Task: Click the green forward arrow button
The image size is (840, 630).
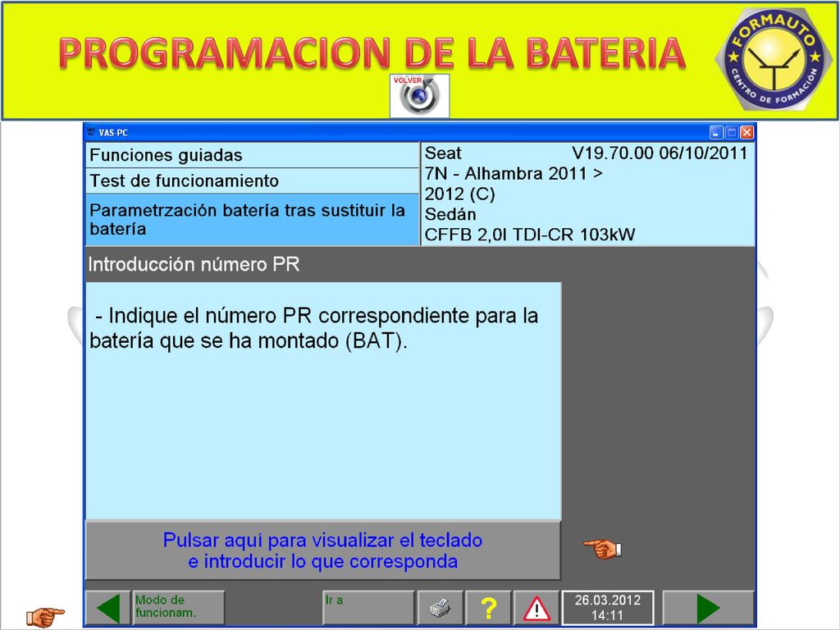Action: coord(708,608)
